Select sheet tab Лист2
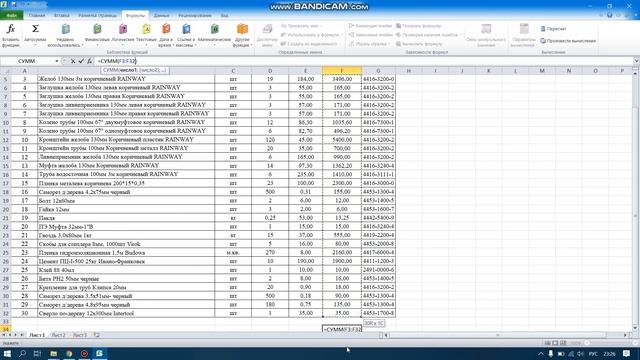Viewport: 640px width, 360px height. [58, 335]
